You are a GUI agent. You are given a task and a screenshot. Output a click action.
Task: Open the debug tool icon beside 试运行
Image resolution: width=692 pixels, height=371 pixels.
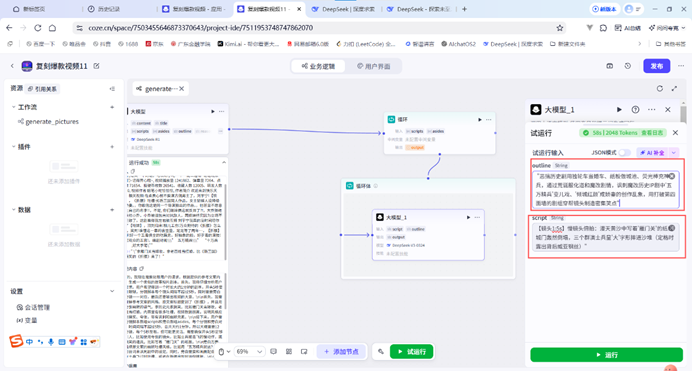pos(381,352)
